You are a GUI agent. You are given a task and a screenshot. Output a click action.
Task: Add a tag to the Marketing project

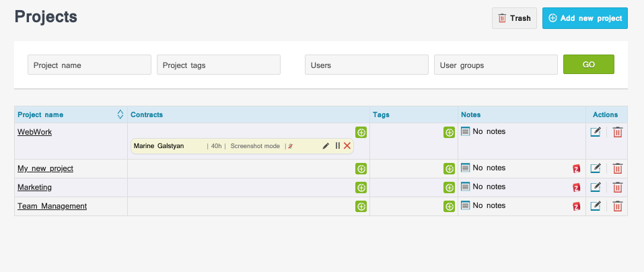[449, 188]
